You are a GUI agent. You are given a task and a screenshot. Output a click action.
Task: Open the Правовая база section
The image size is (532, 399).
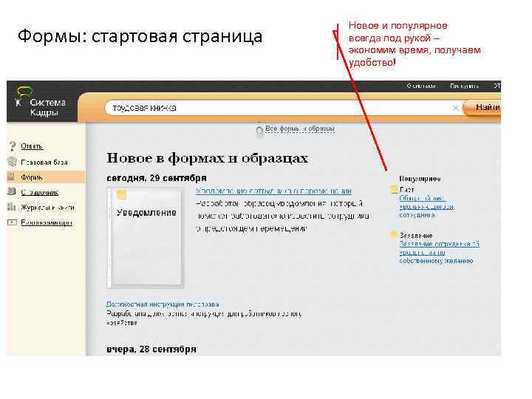tap(44, 162)
